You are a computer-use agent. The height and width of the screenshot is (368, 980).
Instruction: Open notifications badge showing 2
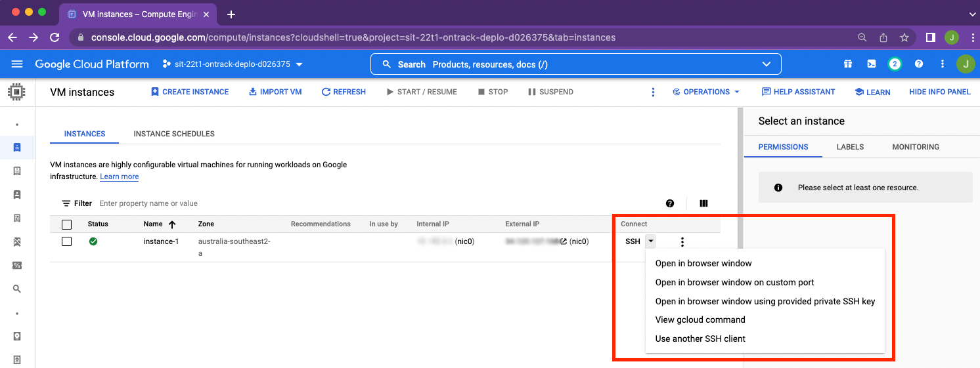(x=894, y=64)
